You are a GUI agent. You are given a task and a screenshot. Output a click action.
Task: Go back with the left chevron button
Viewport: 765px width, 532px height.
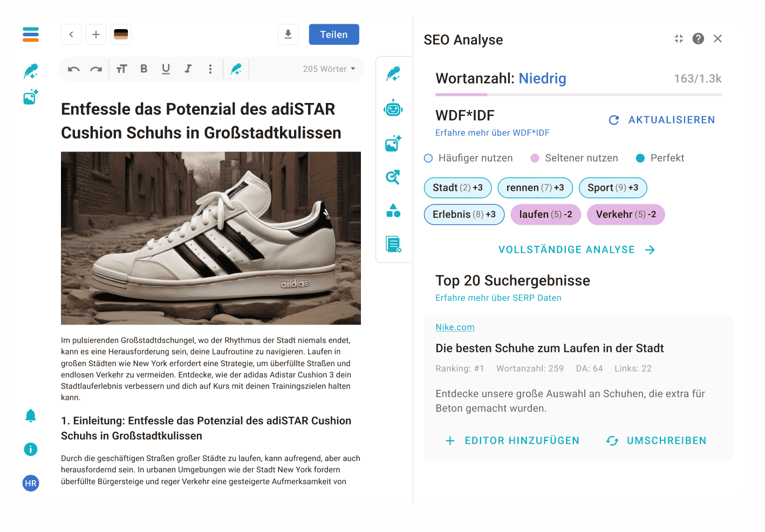[71, 34]
